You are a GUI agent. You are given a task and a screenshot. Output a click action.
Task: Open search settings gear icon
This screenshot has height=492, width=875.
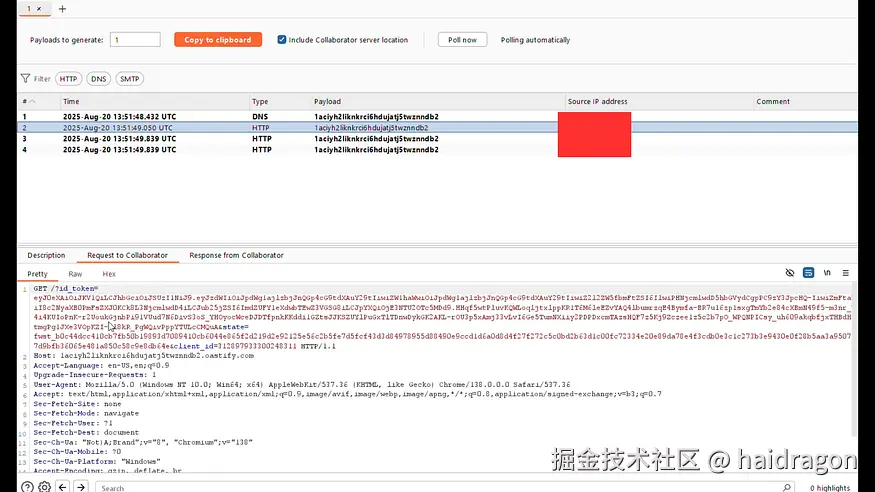45,487
